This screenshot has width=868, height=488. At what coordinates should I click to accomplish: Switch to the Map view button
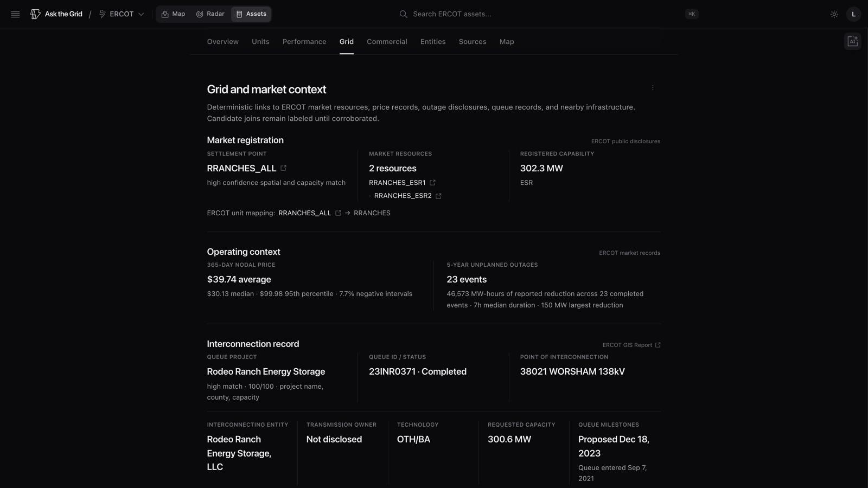click(173, 14)
